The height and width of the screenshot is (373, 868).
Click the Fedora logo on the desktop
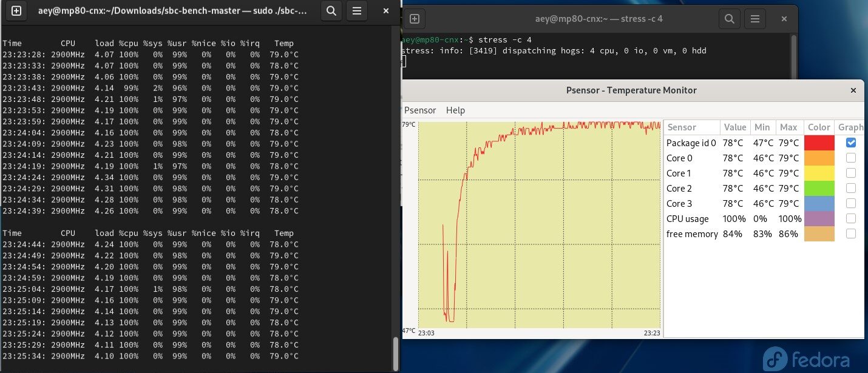point(806,358)
